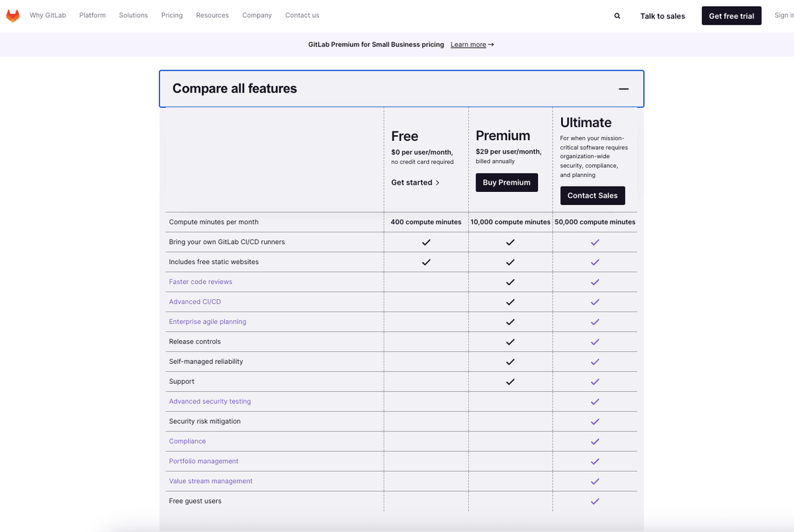Click Premium checkmark for free static websites
This screenshot has width=794, height=532.
pyautogui.click(x=510, y=262)
